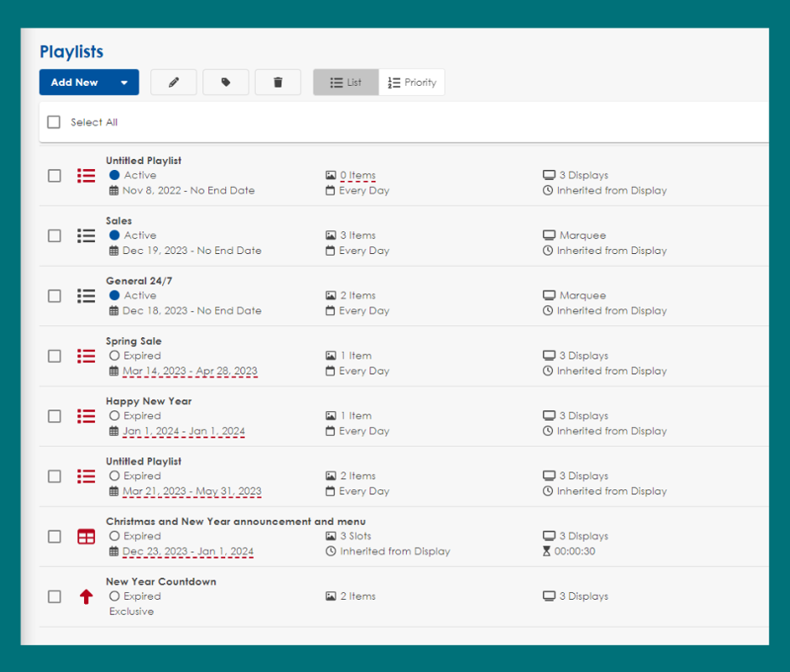Open the Spring Sale playlist title
This screenshot has width=790, height=672.
click(133, 341)
